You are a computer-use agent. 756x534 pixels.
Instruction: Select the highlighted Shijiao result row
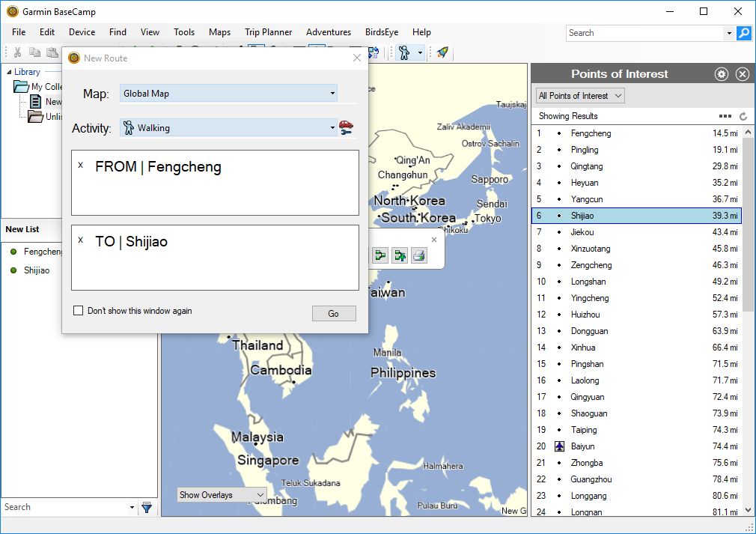(636, 216)
